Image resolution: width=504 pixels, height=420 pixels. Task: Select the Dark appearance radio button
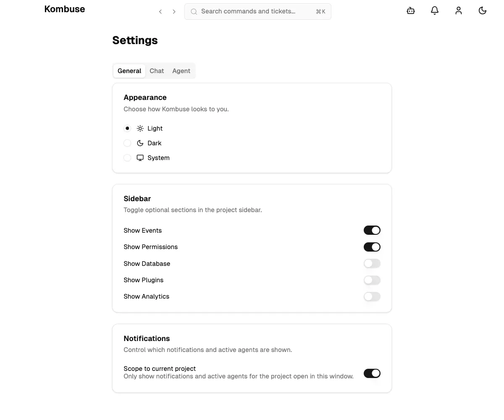click(x=127, y=143)
